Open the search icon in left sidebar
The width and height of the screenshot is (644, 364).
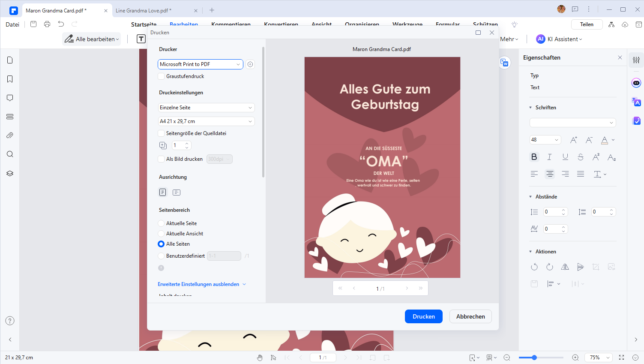[10, 154]
